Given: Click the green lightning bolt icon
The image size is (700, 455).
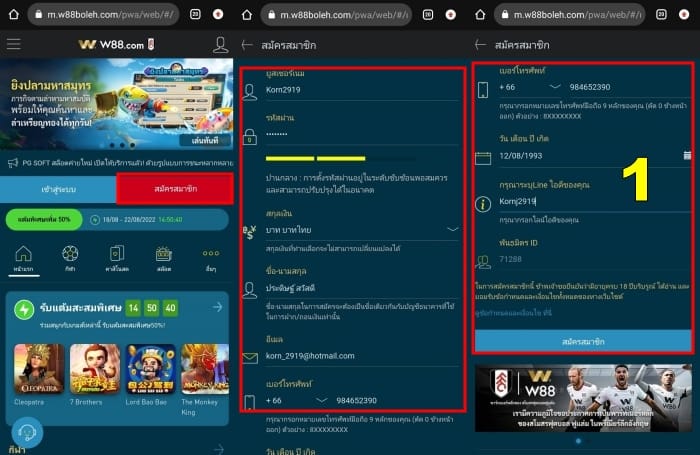Looking at the screenshot, I should point(24,309).
